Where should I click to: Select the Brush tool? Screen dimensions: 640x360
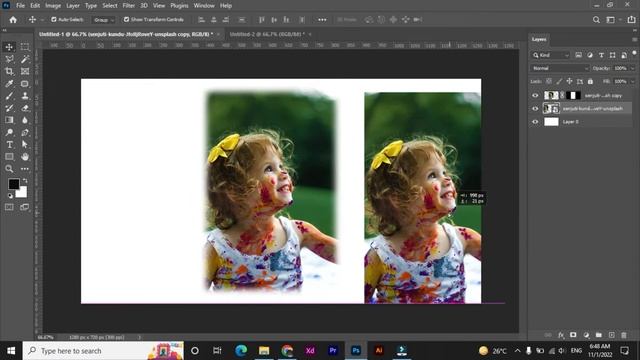pos(9,96)
